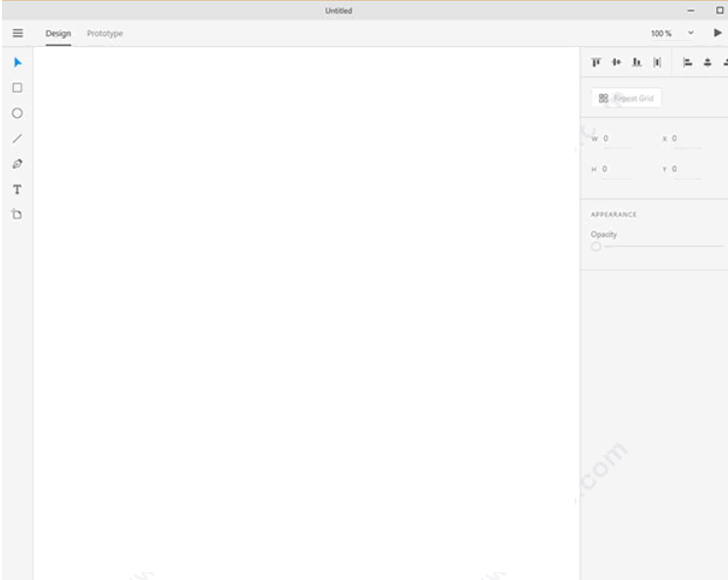Click the Distribute Vertically icon
Screen dimensions: 728x580
coord(657,62)
